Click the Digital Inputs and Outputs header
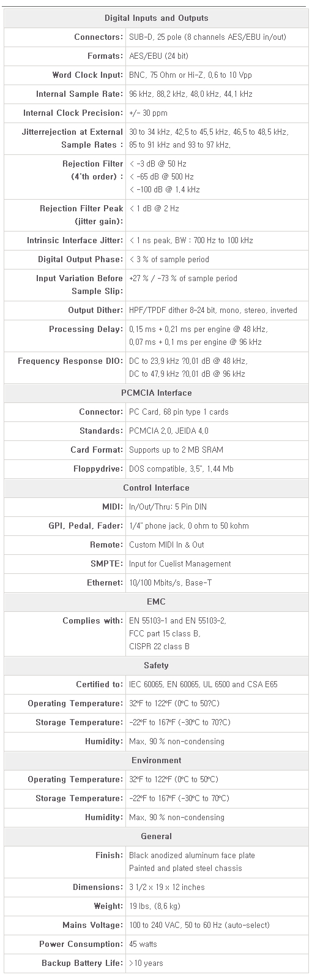The image size is (312, 980). click(156, 18)
